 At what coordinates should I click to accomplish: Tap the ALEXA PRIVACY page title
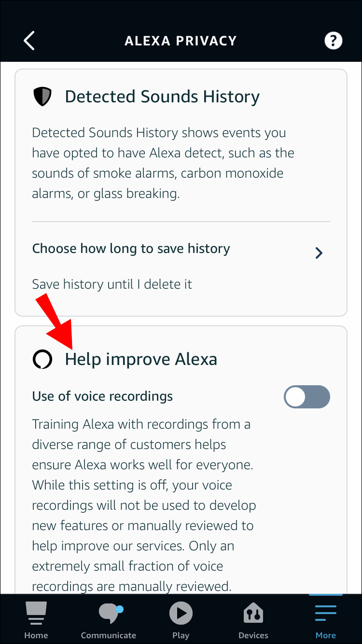(181, 41)
